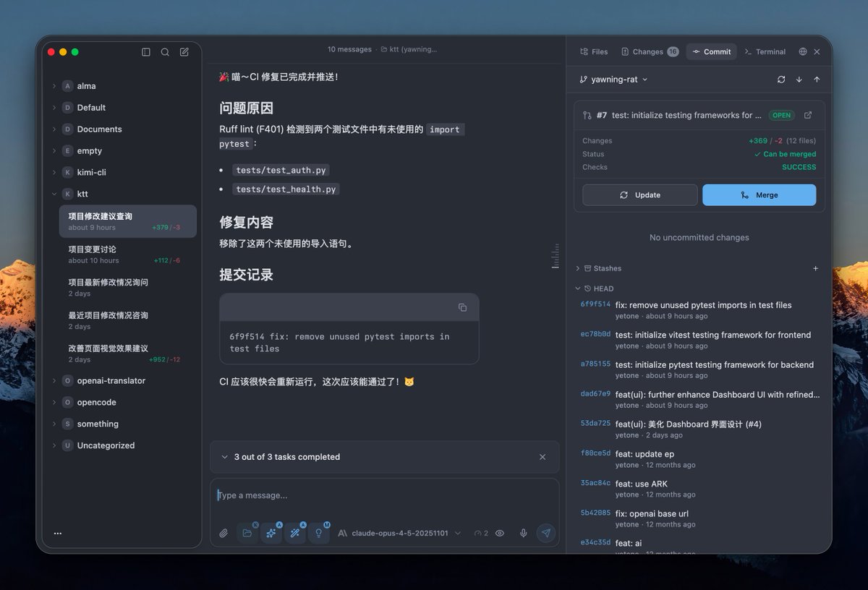The image size is (868, 590).
Task: Open the yawning-rat branch dropdown
Action: [x=613, y=80]
